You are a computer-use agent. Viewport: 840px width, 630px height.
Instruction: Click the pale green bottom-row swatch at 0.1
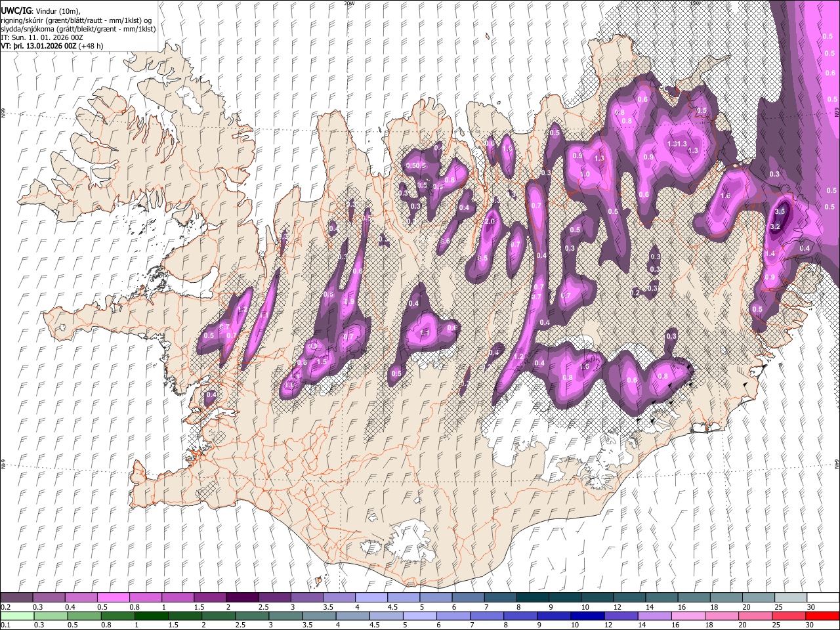tap(17, 616)
